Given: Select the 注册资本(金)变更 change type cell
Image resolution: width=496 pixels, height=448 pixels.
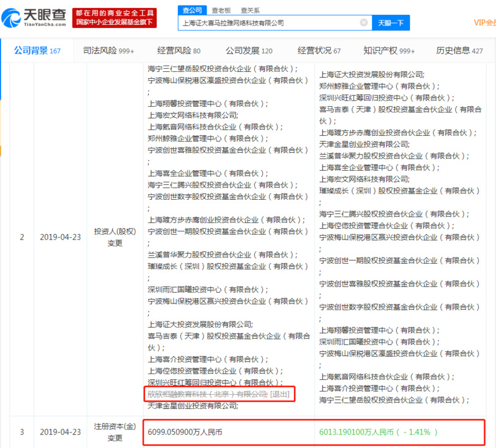Looking at the screenshot, I should click(x=115, y=432).
